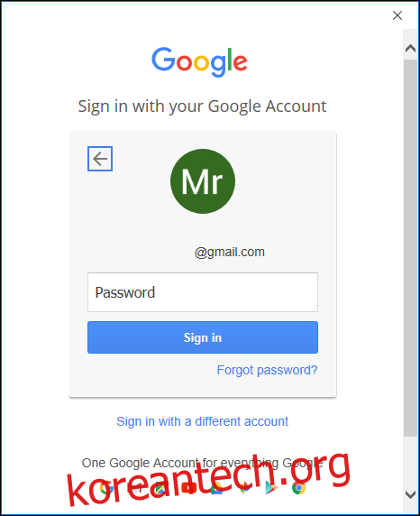Click the Google Drive triangle icon
Image resolution: width=420 pixels, height=516 pixels.
(218, 489)
